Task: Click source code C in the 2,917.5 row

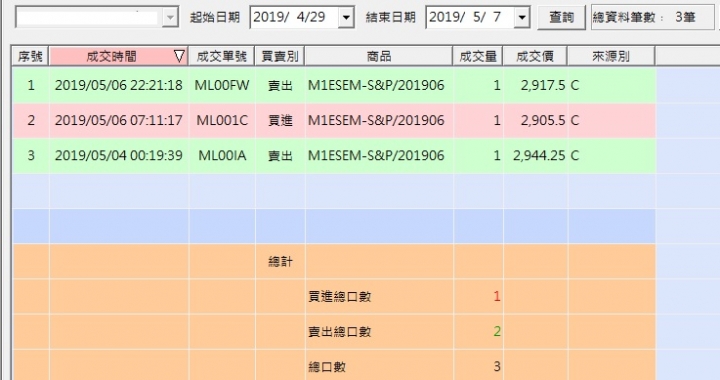Action: pyautogui.click(x=574, y=85)
